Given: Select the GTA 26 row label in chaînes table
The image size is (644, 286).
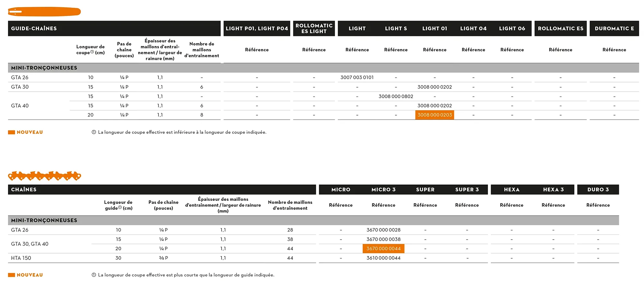Looking at the screenshot, I should point(20,230).
